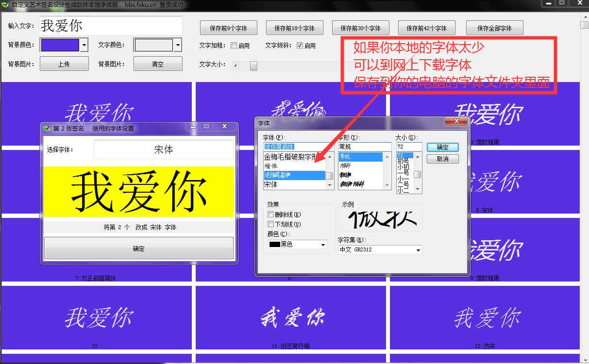Select size 72 in the size list
589x364 pixels.
[x=405, y=155]
